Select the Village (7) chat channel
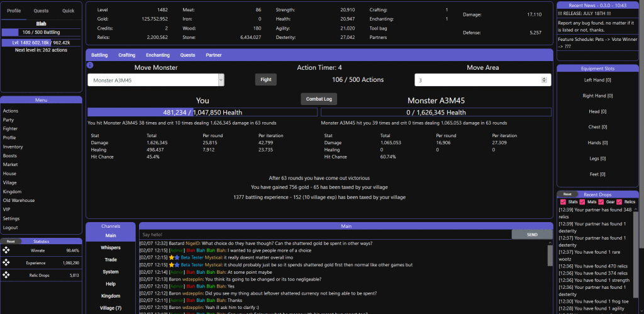The height and width of the screenshot is (314, 644). pyautogui.click(x=111, y=308)
